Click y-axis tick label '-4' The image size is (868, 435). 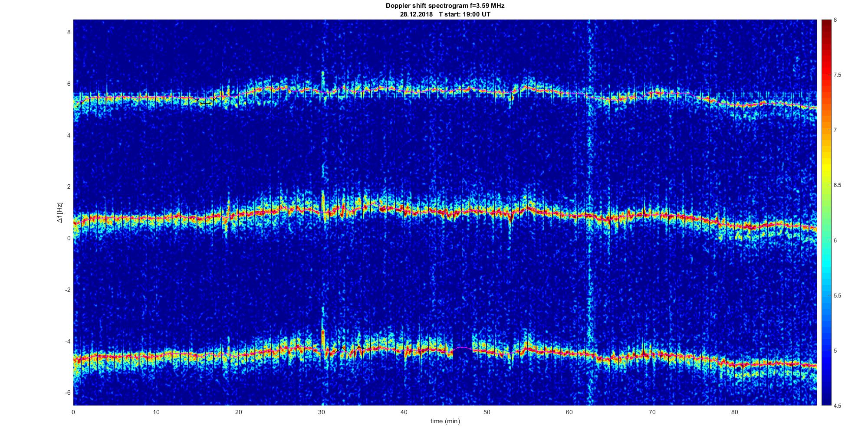tap(68, 341)
